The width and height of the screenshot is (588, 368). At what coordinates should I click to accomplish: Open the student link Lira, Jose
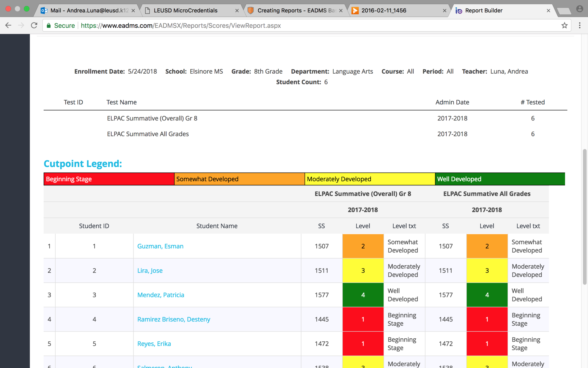(150, 271)
